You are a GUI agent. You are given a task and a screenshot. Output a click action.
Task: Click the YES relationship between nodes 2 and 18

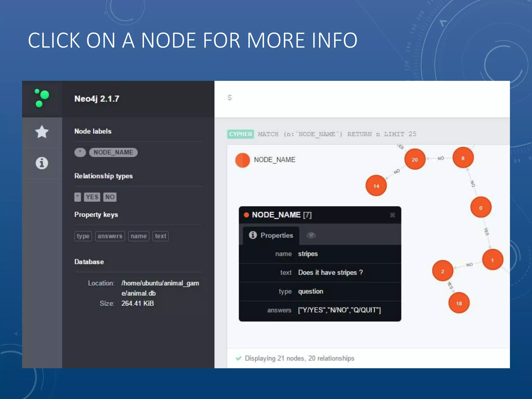(450, 285)
